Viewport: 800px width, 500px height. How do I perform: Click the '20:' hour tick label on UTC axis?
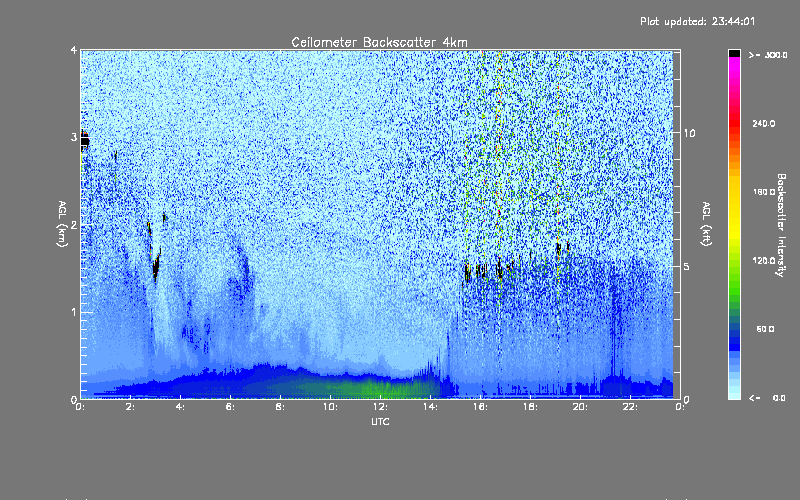click(x=581, y=407)
